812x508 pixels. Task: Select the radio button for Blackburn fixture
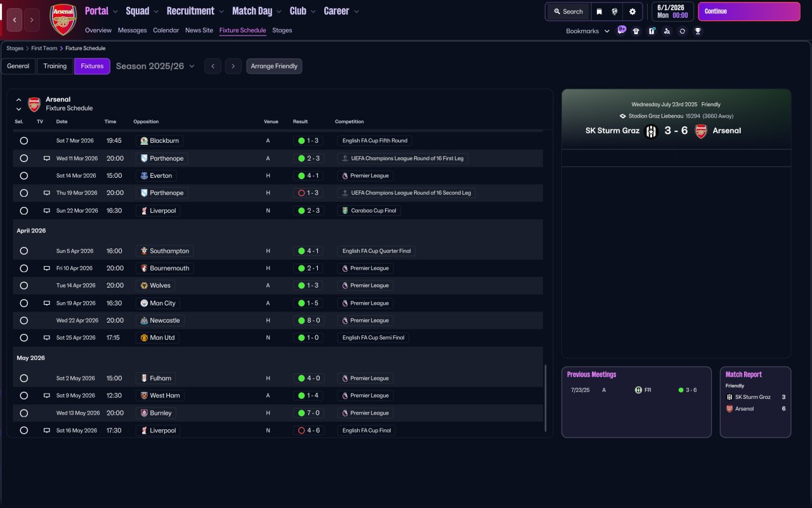24,141
